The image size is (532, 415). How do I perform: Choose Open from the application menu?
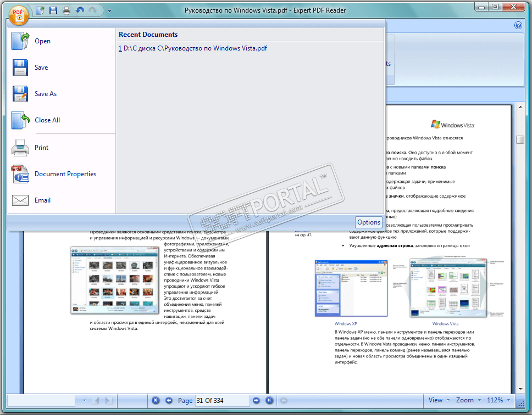[62, 41]
